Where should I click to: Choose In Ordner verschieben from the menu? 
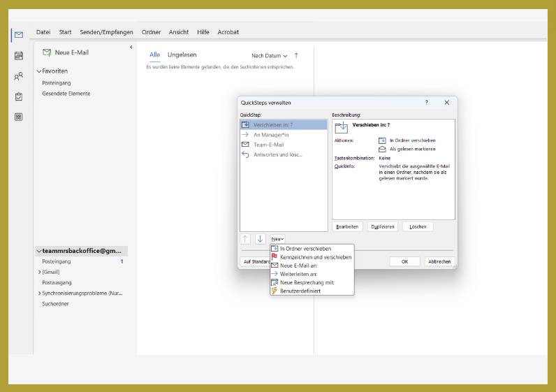click(312, 249)
